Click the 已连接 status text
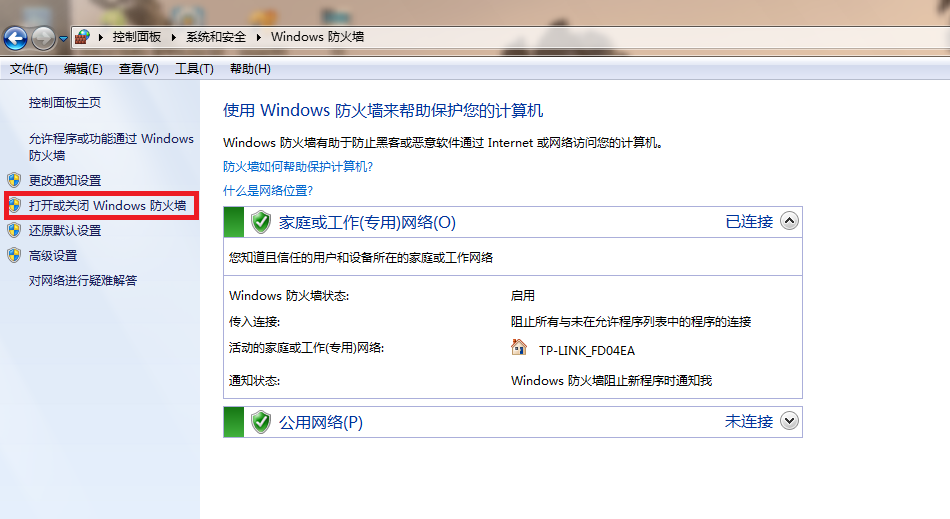This screenshot has width=950, height=519. (x=749, y=222)
